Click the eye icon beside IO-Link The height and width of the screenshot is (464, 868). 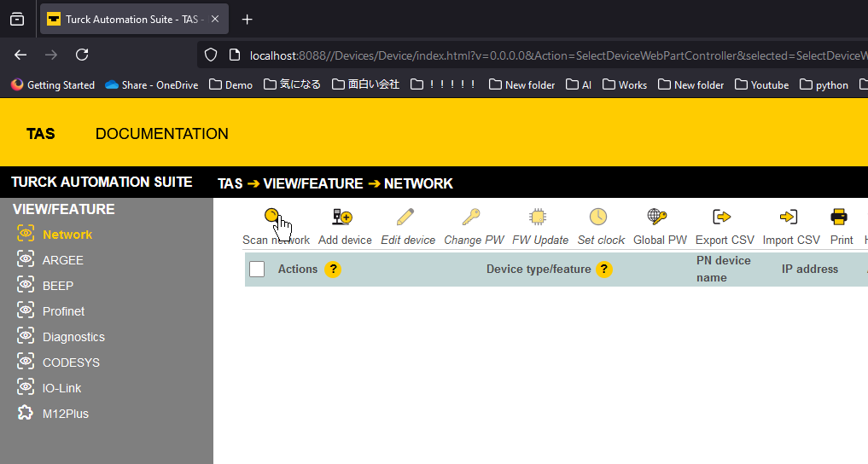coord(26,386)
